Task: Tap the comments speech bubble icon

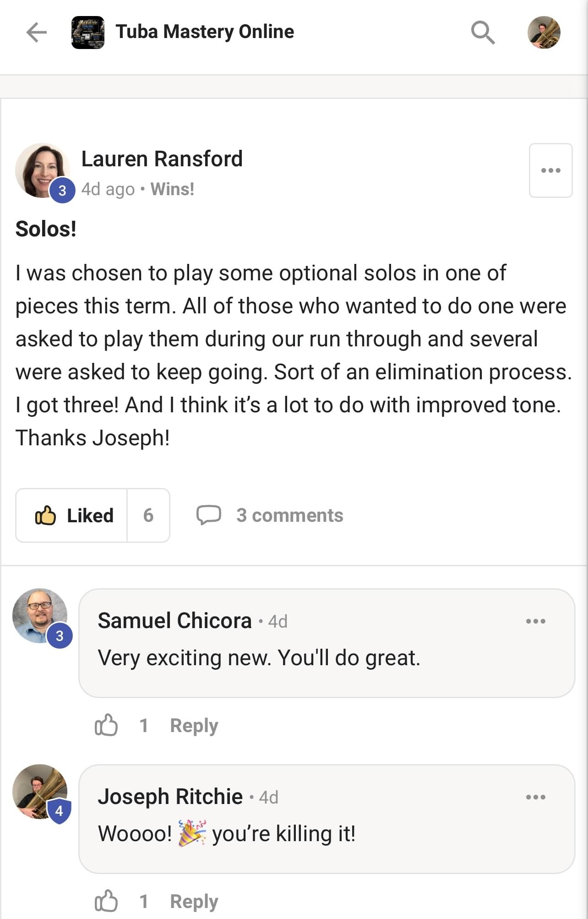Action: point(209,515)
